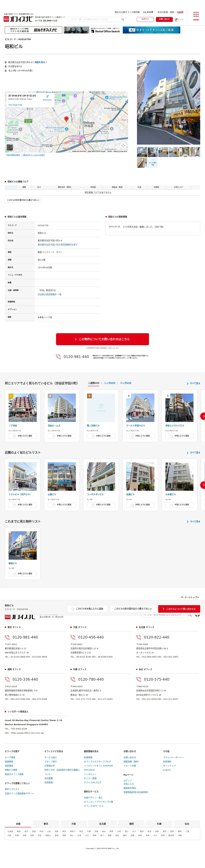Open the 小木曽ビル card title

[x=171, y=494]
